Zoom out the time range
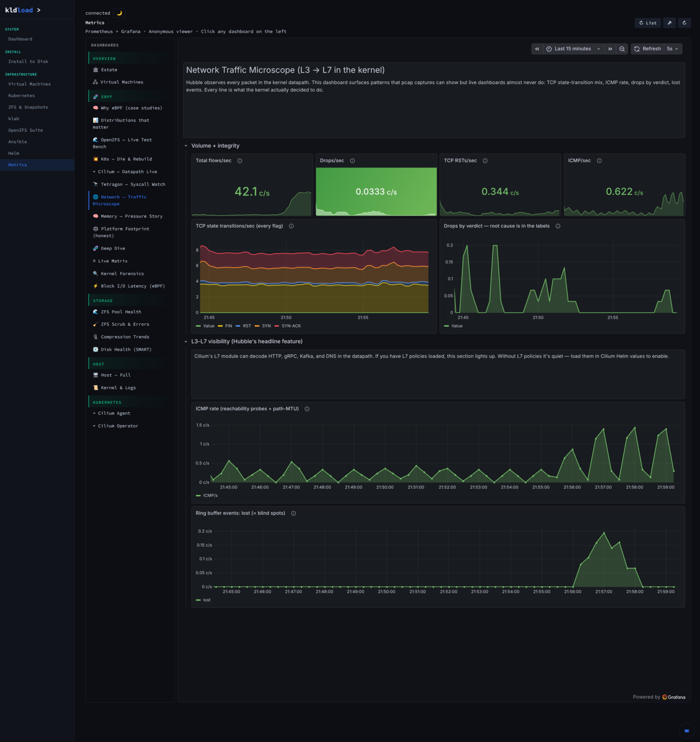This screenshot has width=700, height=742. pyautogui.click(x=622, y=49)
